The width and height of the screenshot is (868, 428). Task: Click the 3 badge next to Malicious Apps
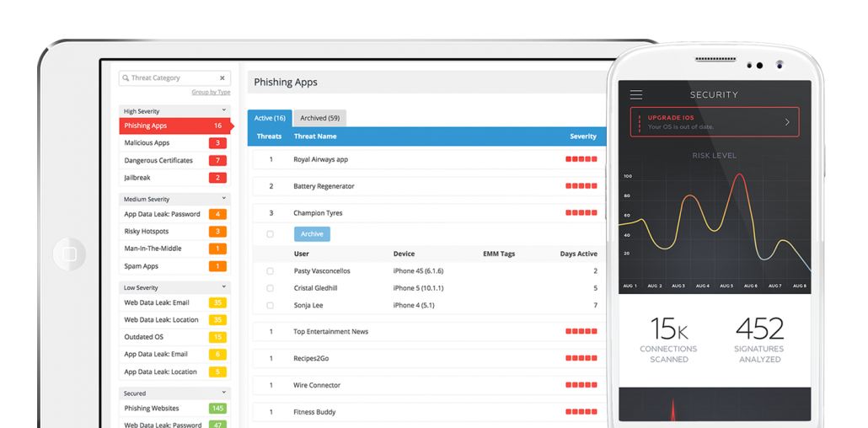pos(217,143)
